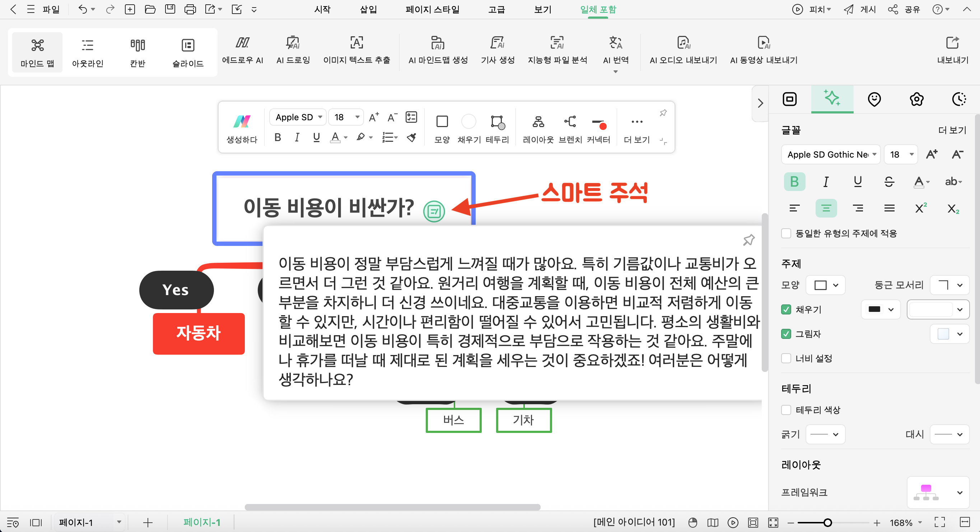The width and height of the screenshot is (980, 532).
Task: Open 지능형 파일 분석
Action: coord(557,50)
